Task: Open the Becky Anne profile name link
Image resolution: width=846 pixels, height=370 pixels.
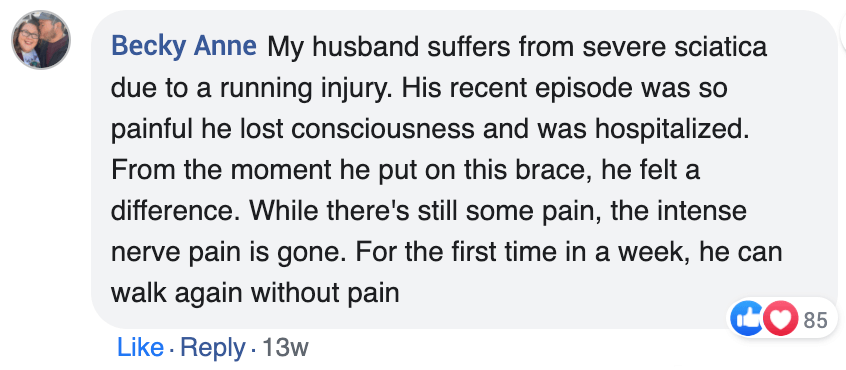Action: click(x=184, y=47)
